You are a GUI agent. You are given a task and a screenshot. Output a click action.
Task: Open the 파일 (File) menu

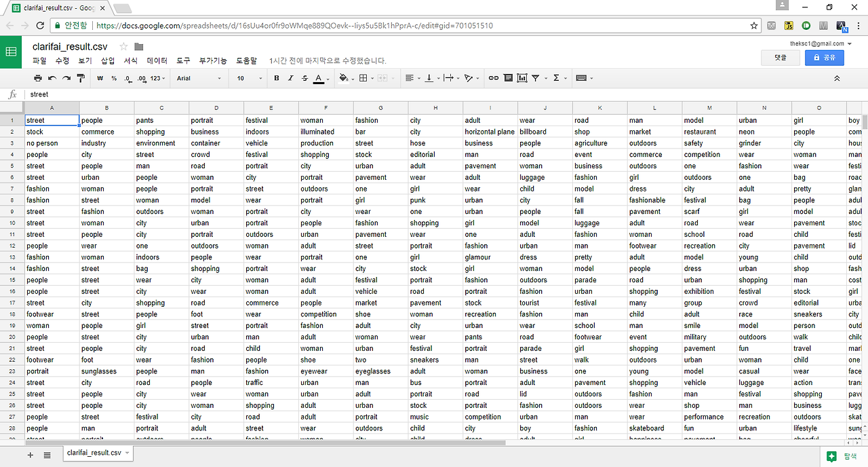point(39,60)
